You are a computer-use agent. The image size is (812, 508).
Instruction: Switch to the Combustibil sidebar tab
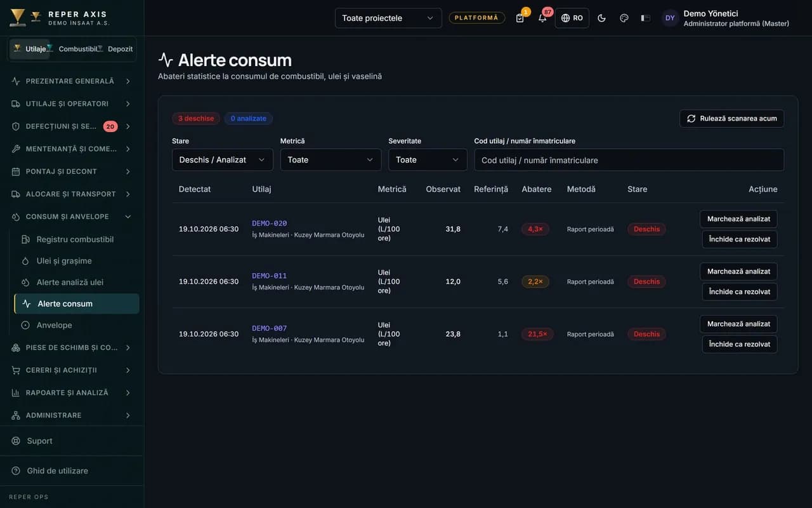[x=73, y=49]
